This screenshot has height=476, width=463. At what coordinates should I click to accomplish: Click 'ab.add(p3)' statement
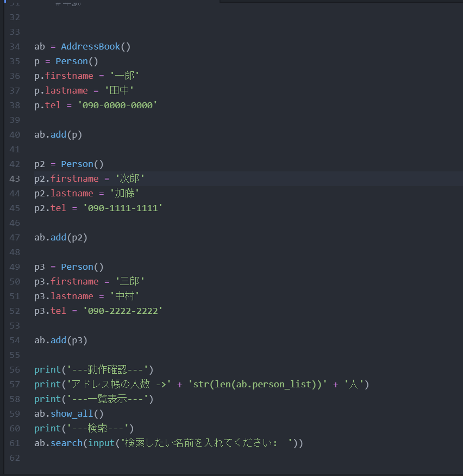[61, 341]
